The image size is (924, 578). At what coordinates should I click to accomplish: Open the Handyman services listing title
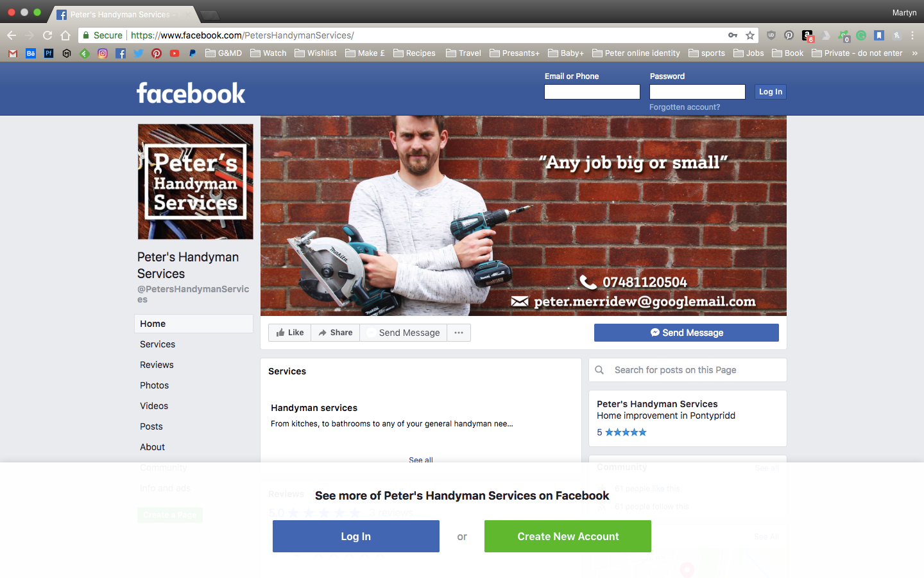pos(314,408)
